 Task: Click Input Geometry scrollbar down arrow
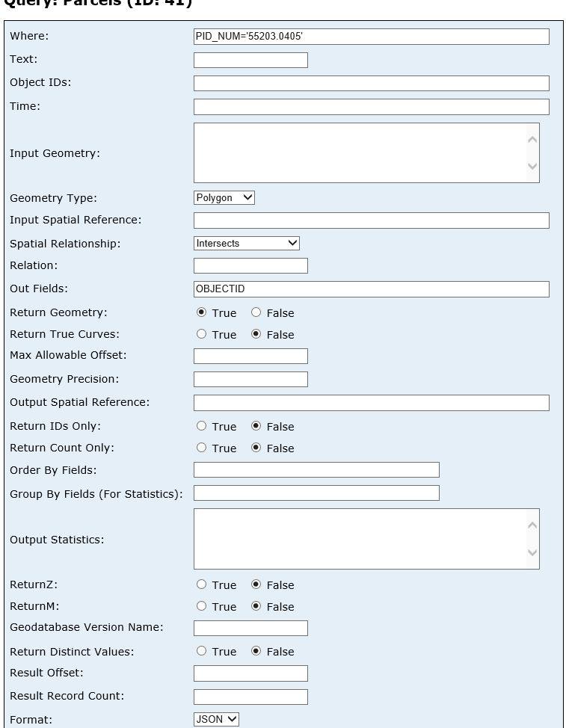tap(532, 166)
